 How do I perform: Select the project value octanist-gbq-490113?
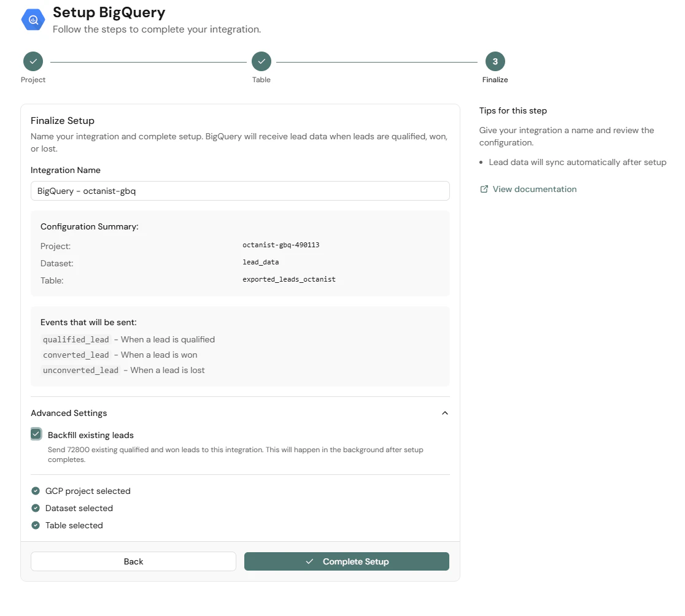tap(281, 245)
